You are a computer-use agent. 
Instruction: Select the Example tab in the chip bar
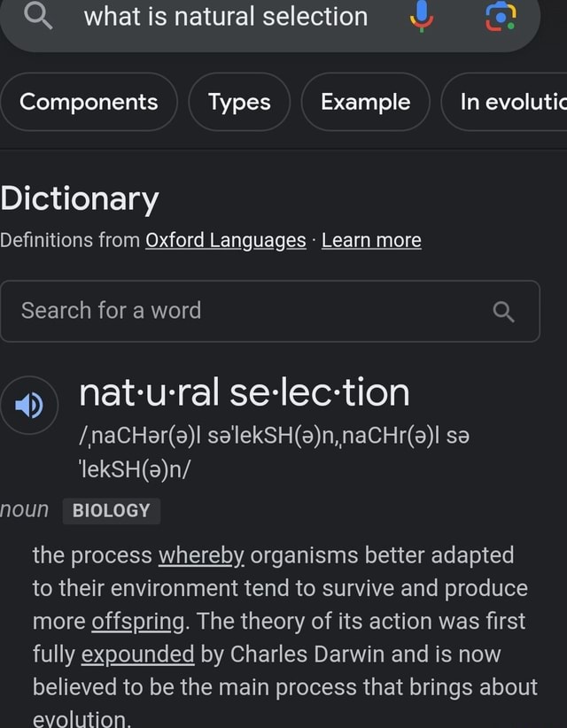(365, 102)
